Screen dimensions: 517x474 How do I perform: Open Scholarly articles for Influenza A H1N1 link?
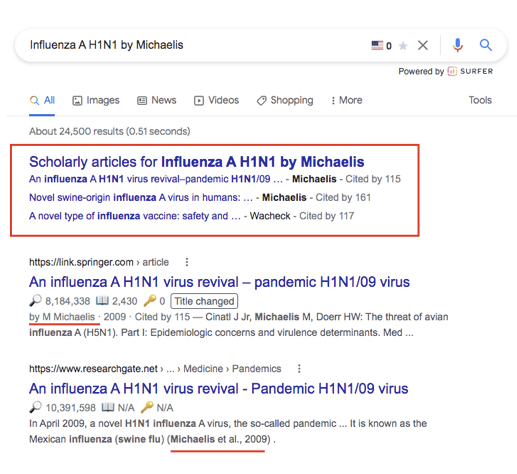(x=196, y=162)
